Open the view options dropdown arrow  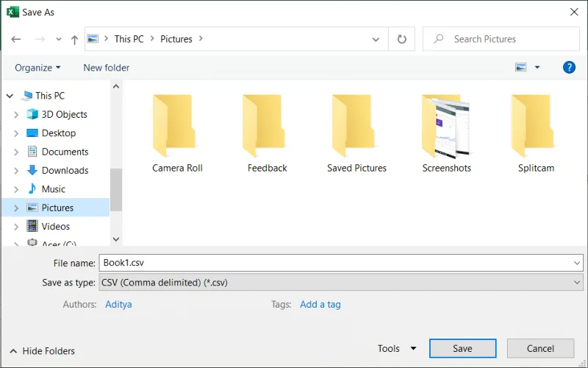[x=537, y=68]
